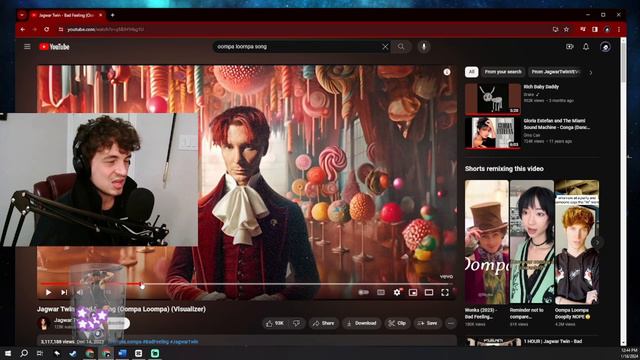Open the Create video camera icon
Screen dimensions: 640x360
[x=570, y=47]
